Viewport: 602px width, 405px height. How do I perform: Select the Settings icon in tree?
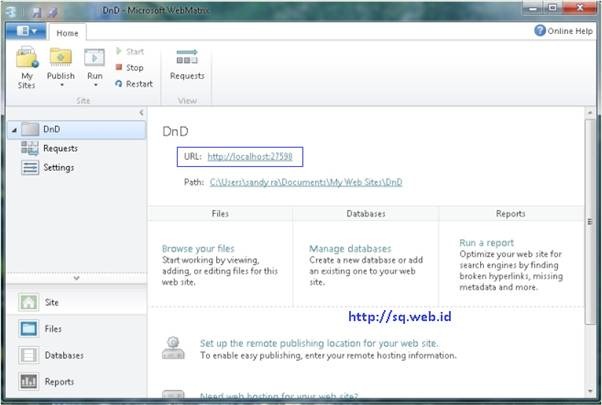click(30, 167)
